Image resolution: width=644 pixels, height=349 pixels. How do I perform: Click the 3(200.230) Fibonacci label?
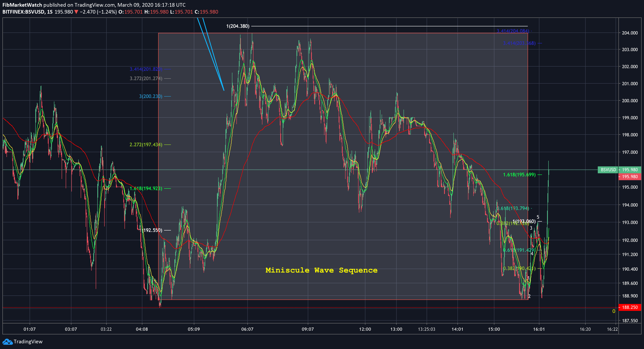pyautogui.click(x=150, y=96)
